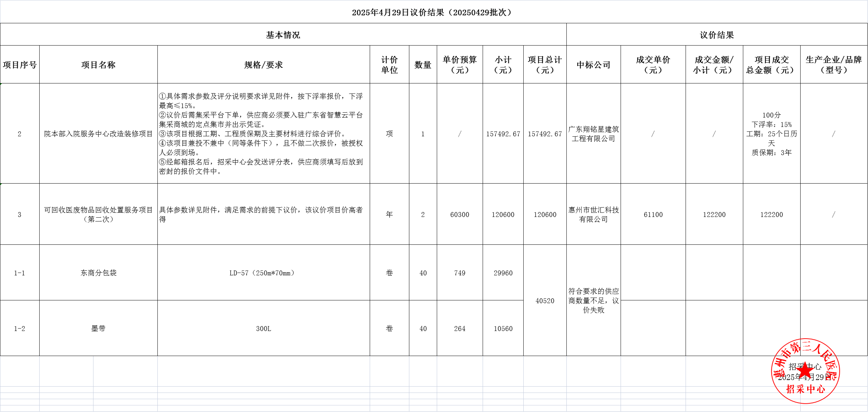Select the 300L specification cell
The width and height of the screenshot is (868, 412).
click(263, 329)
